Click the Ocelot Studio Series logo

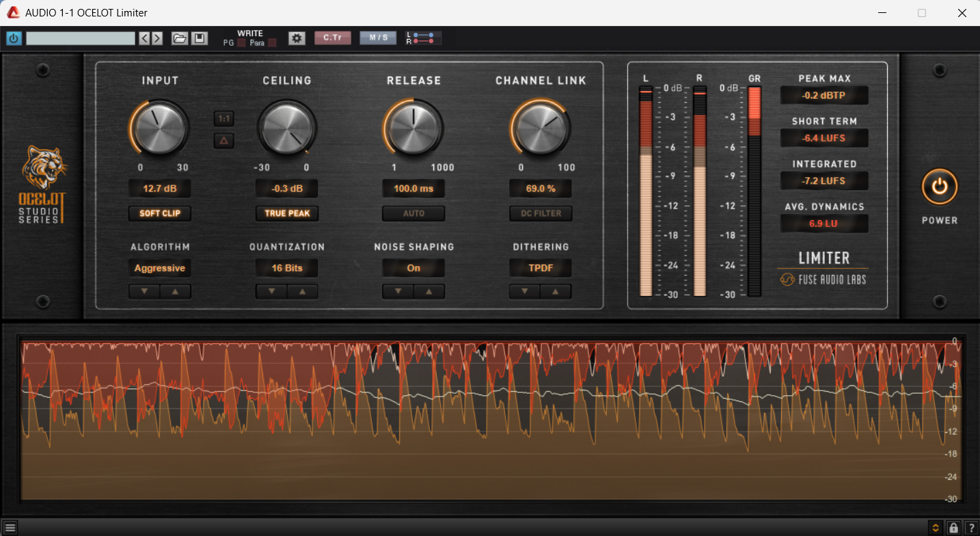point(43,184)
